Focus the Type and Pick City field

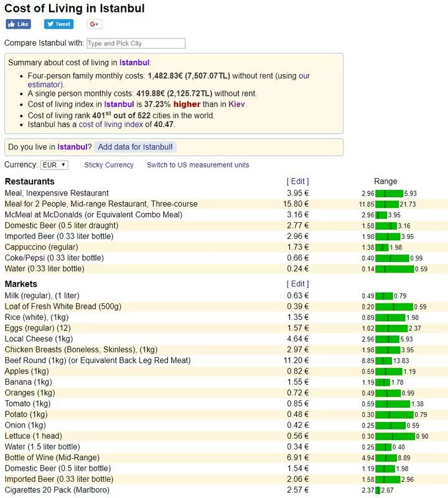pyautogui.click(x=136, y=44)
